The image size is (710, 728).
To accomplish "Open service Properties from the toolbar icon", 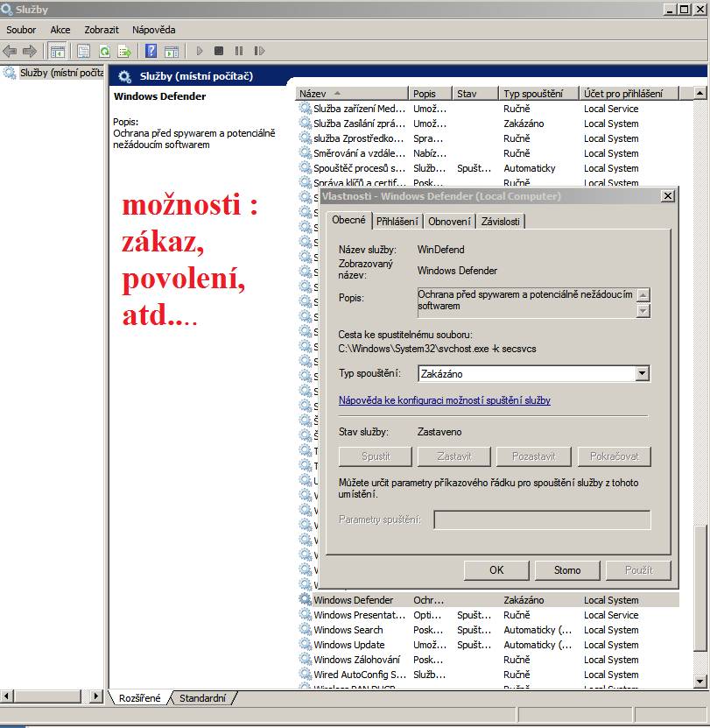I will point(83,51).
